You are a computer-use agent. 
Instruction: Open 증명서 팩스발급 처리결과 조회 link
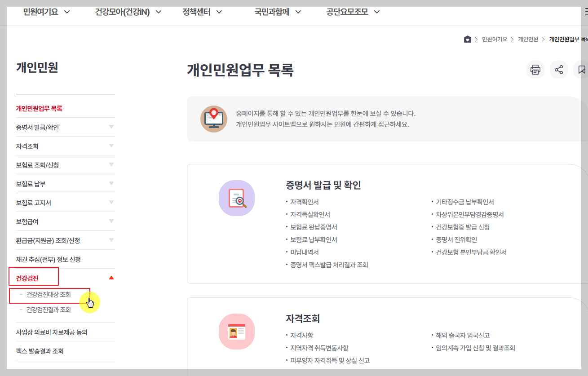(x=329, y=265)
